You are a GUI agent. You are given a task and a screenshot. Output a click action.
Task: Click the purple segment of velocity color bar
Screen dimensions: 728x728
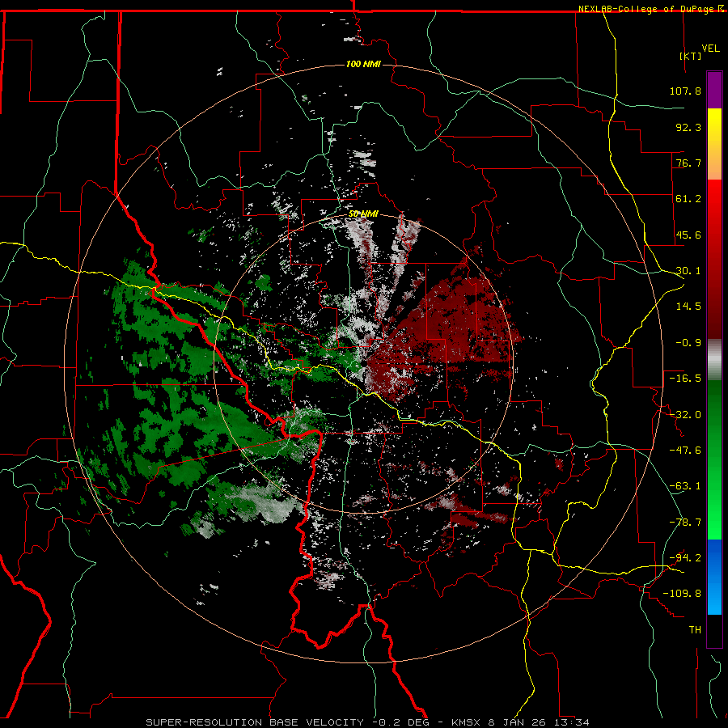(x=714, y=91)
